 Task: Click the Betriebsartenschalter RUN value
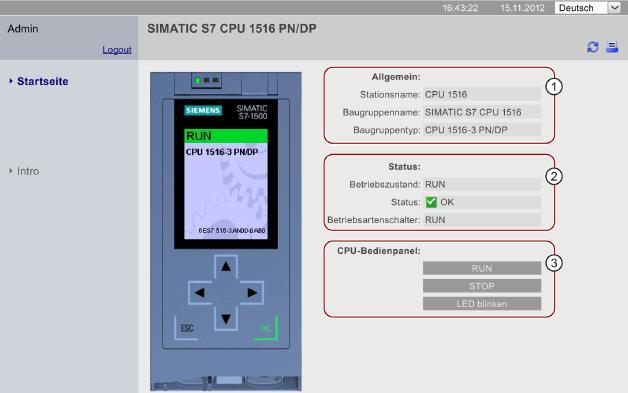482,220
